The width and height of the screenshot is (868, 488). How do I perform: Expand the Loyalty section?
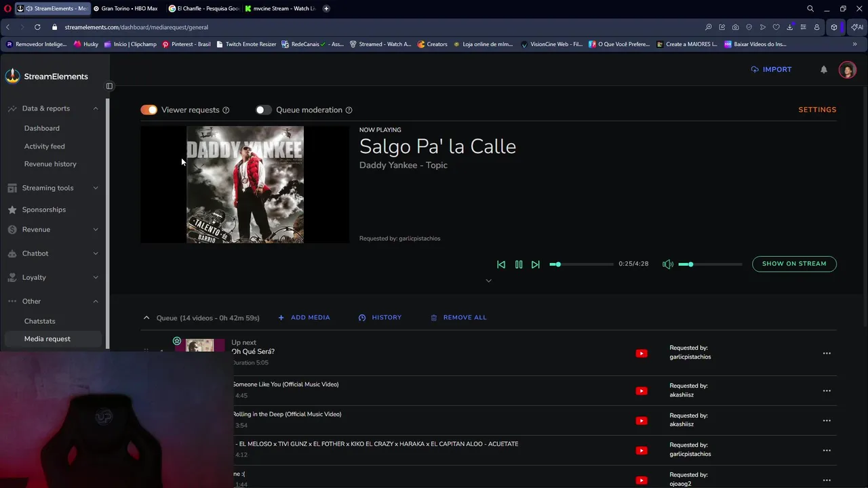click(96, 277)
